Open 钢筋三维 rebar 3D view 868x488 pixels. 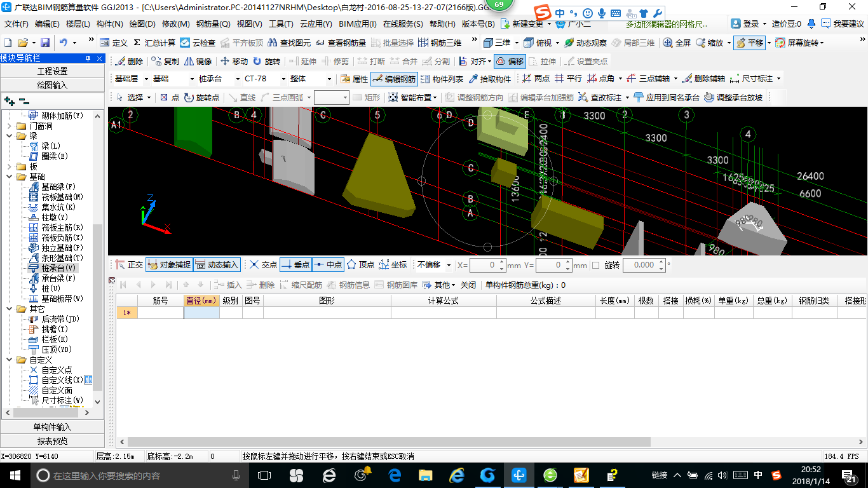pos(440,43)
